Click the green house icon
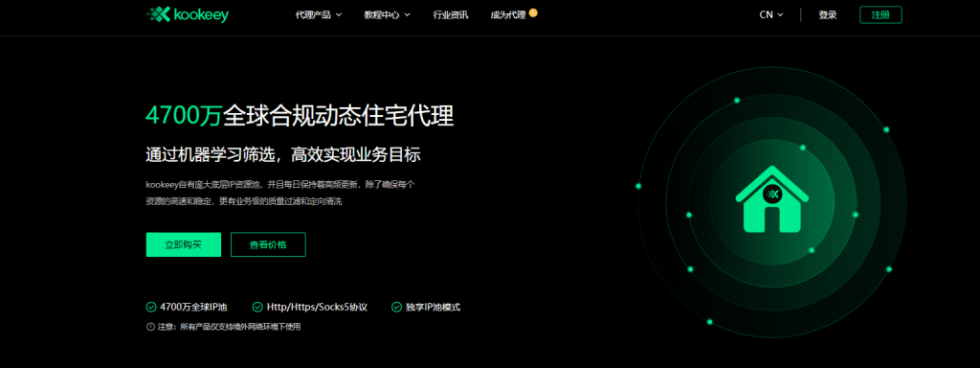The width and height of the screenshot is (980, 368). tap(772, 199)
